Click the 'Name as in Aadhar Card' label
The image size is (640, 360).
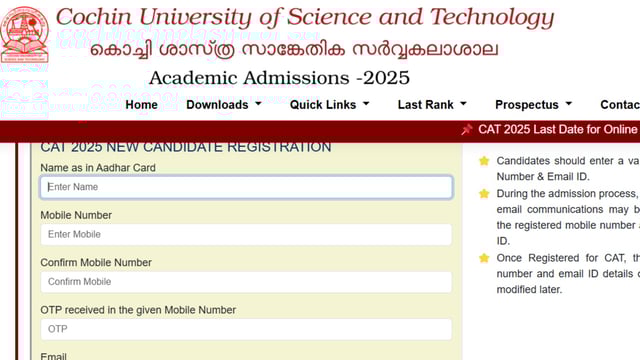click(98, 168)
